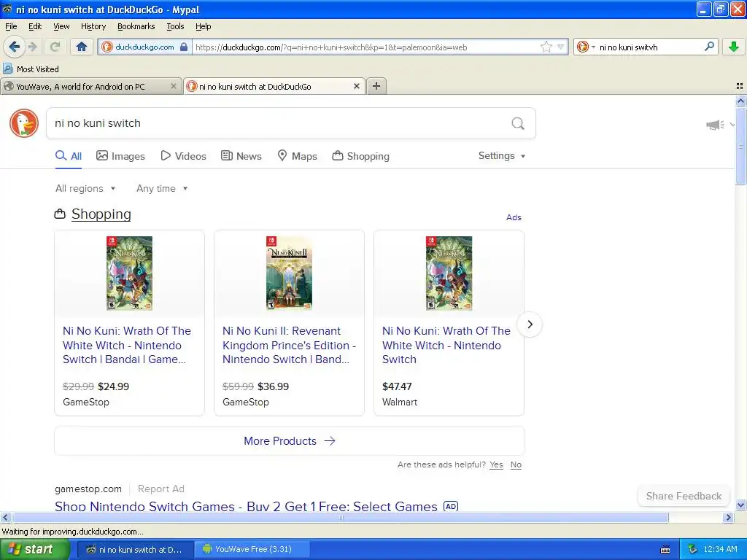
Task: Switch to YouWave Free taskbar item
Action: coord(252,549)
